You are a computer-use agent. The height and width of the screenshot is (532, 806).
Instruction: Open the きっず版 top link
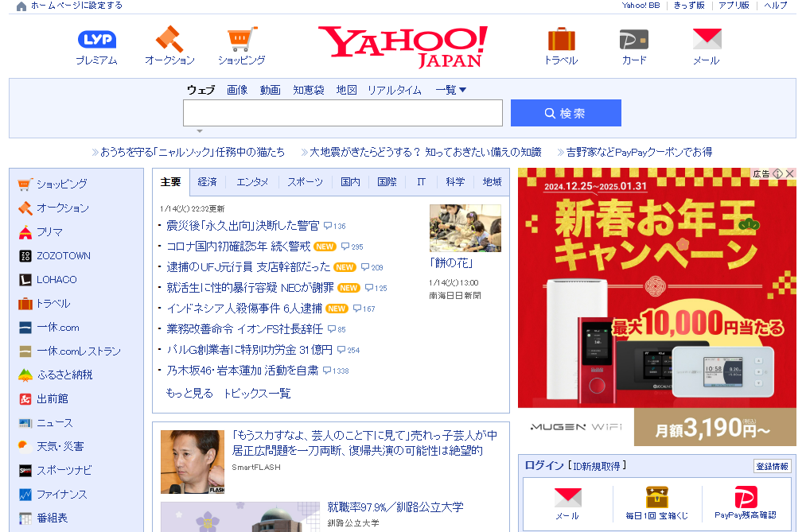coord(689,5)
